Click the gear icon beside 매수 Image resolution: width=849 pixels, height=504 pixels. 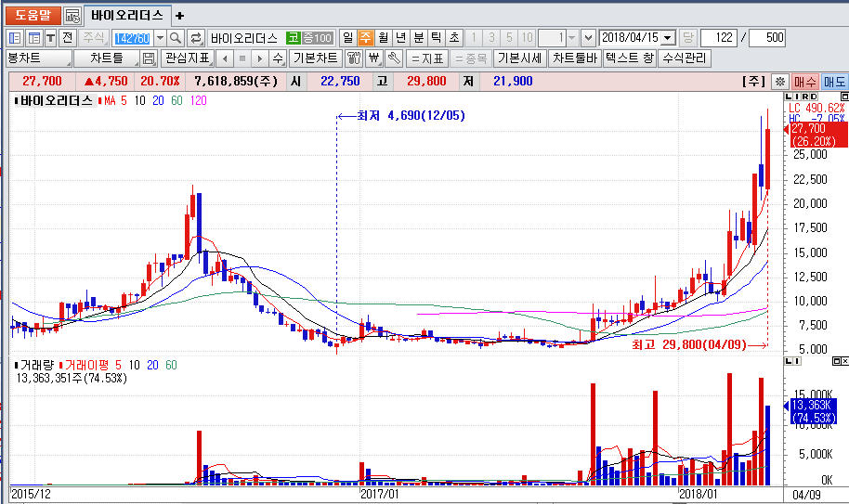pyautogui.click(x=780, y=82)
